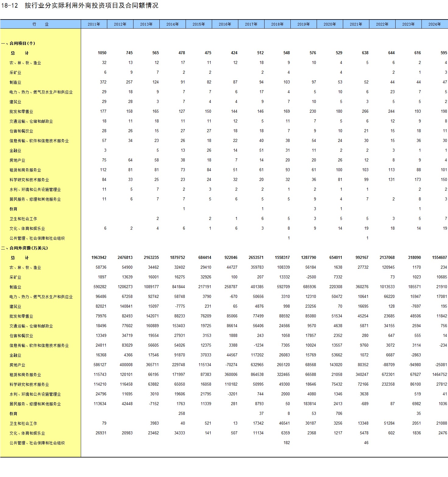
Task: Select the 行业 header cell
Action: 41,24
